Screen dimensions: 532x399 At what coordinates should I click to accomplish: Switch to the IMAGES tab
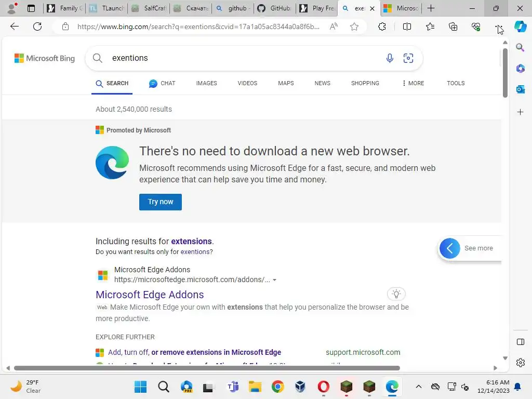(206, 83)
